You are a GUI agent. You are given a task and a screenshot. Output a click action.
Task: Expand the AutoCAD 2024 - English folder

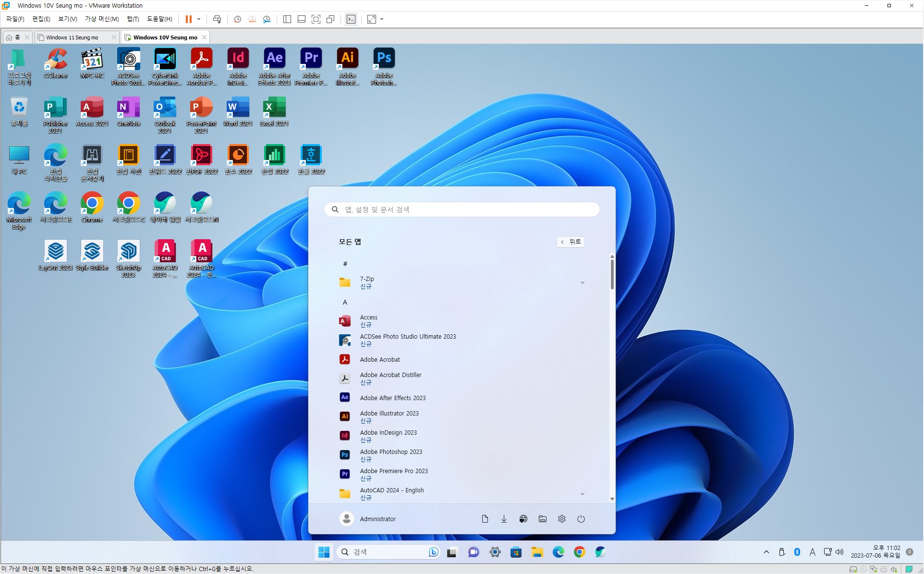coord(582,494)
